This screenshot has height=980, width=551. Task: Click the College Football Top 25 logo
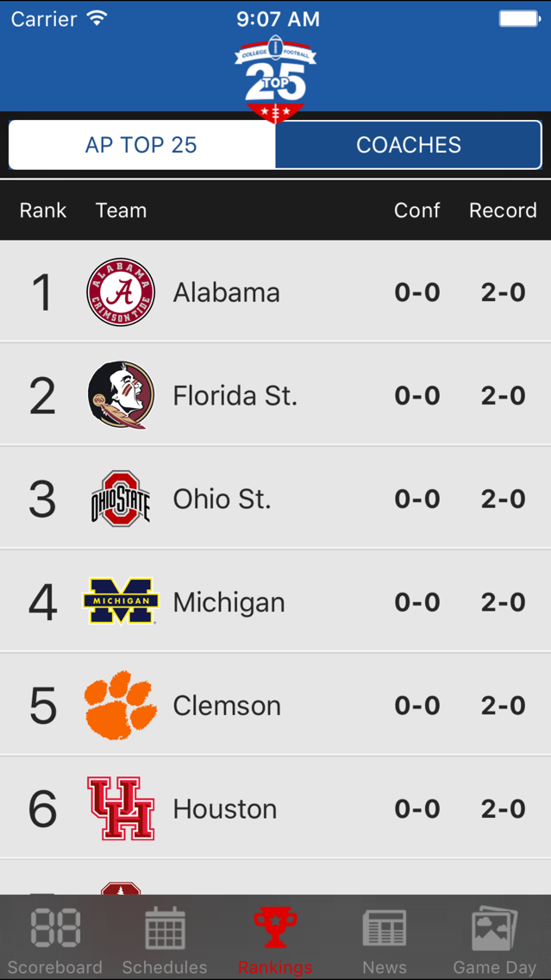point(275,78)
